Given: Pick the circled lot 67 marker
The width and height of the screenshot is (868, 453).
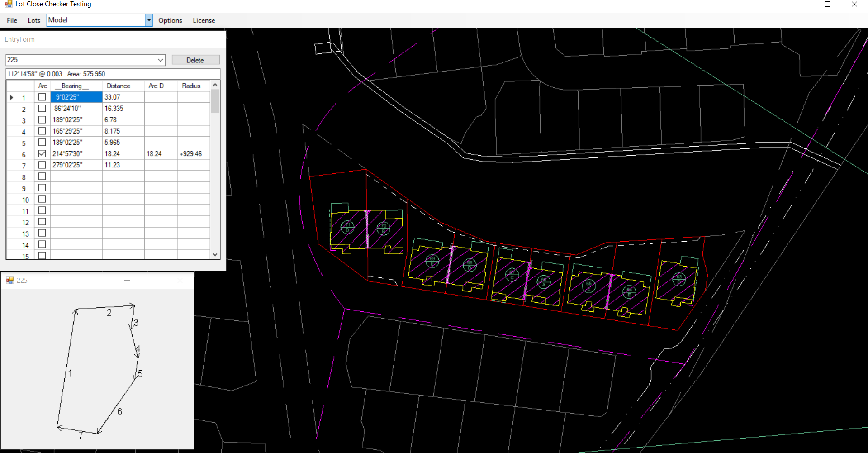Looking at the screenshot, I should click(512, 275).
